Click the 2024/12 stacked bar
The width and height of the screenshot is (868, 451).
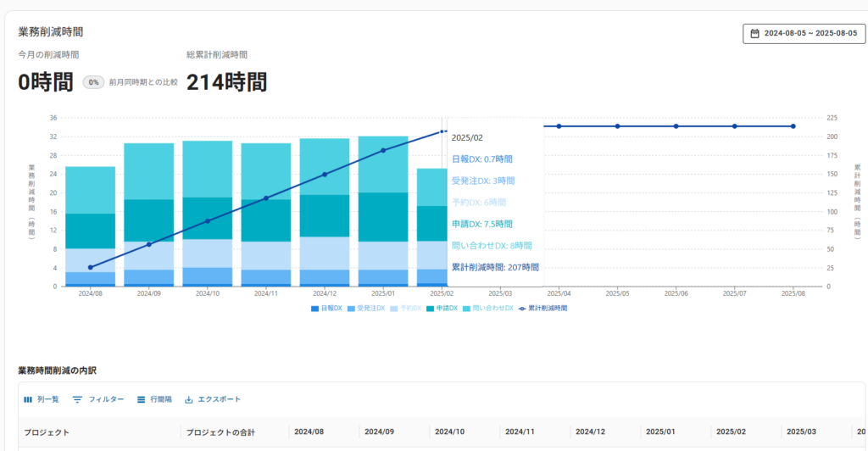click(x=325, y=213)
